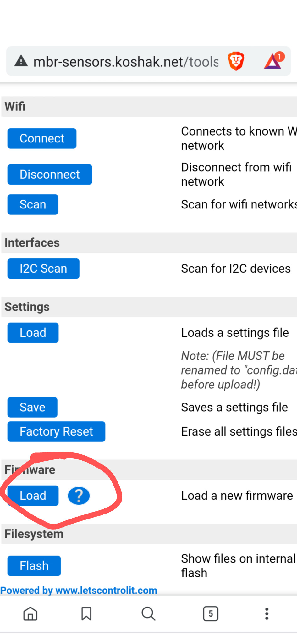Tap the insecure site warning icon
The image size is (297, 644).
point(21,61)
